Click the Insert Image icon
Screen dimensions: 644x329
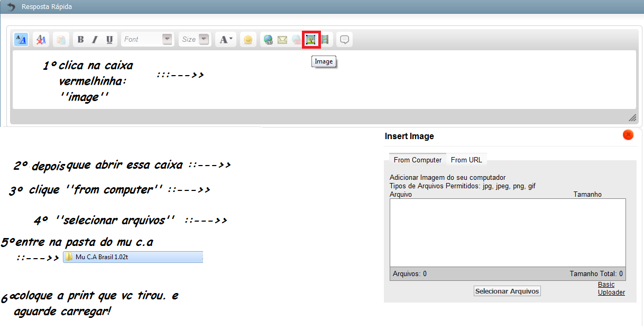click(311, 40)
